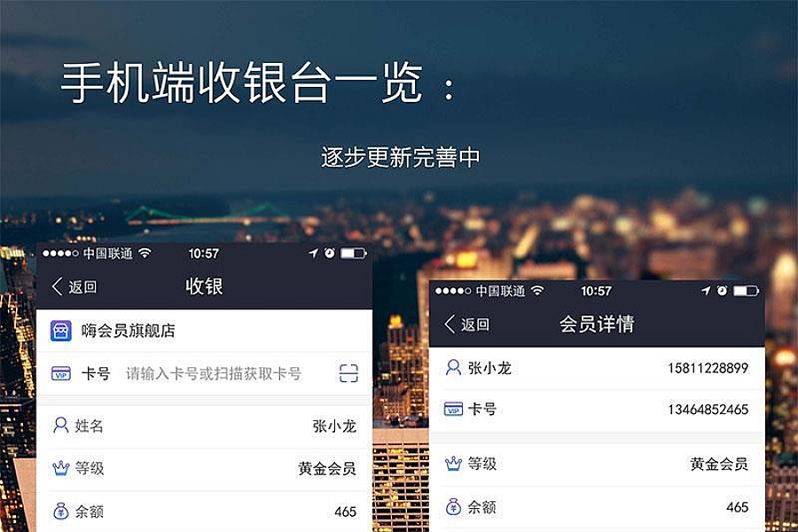Tap the scan card number icon
This screenshot has height=532, width=798.
(x=348, y=373)
